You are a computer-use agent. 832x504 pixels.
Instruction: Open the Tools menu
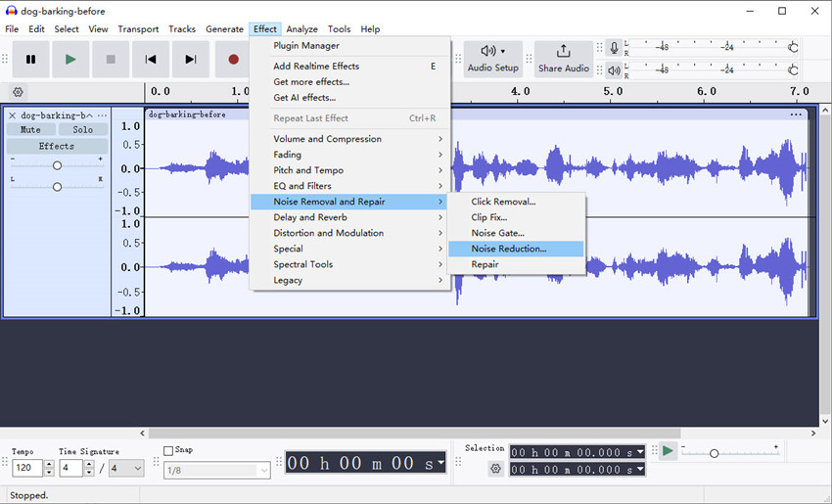[x=339, y=29]
